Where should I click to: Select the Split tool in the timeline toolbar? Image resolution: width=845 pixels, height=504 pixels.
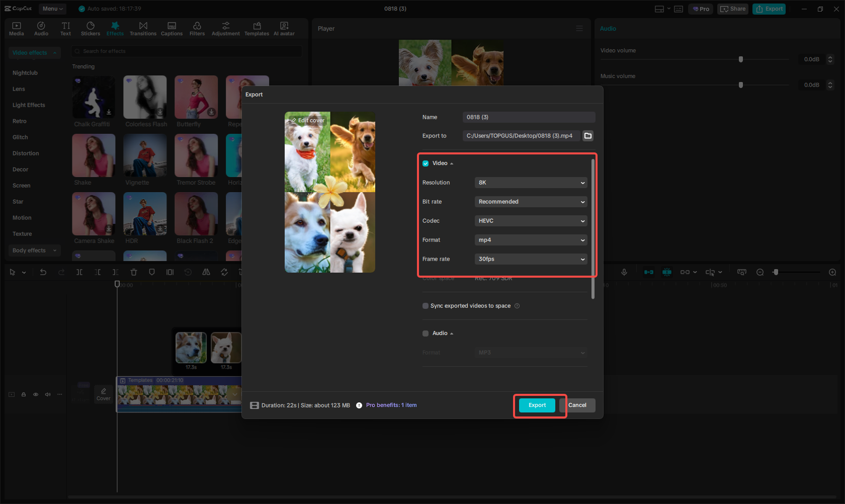pos(79,272)
